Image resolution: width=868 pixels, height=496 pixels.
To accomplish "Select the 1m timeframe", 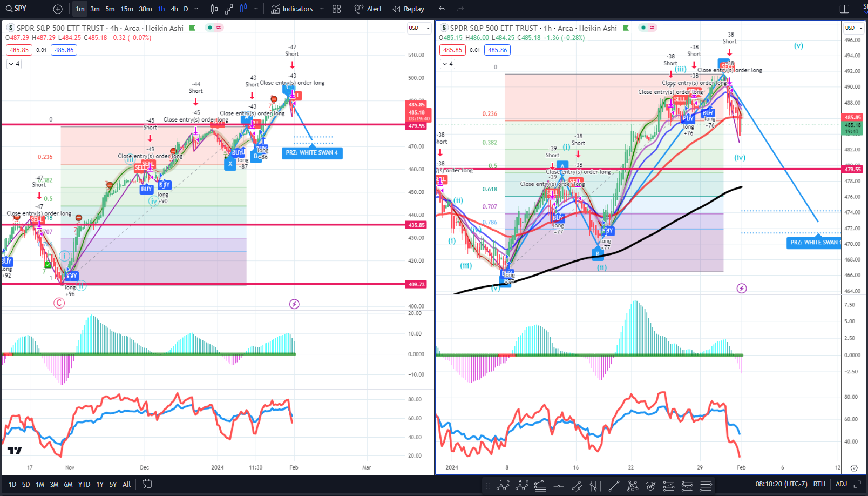I will [x=80, y=9].
